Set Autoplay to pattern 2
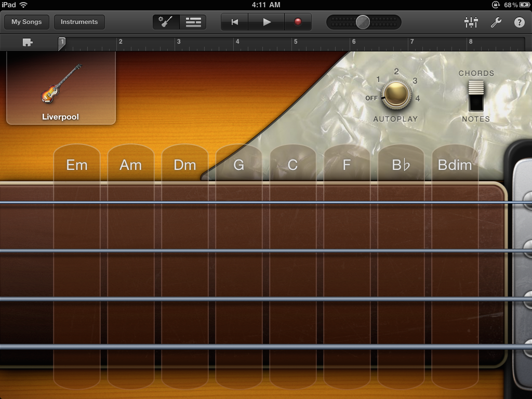The width and height of the screenshot is (532, 399). [396, 72]
